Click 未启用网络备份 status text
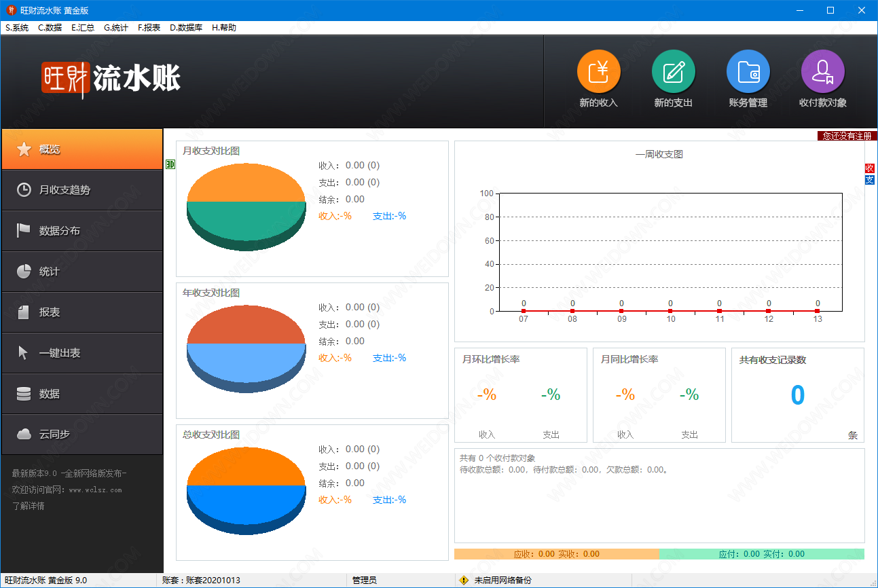Image resolution: width=878 pixels, height=588 pixels. pos(502,581)
